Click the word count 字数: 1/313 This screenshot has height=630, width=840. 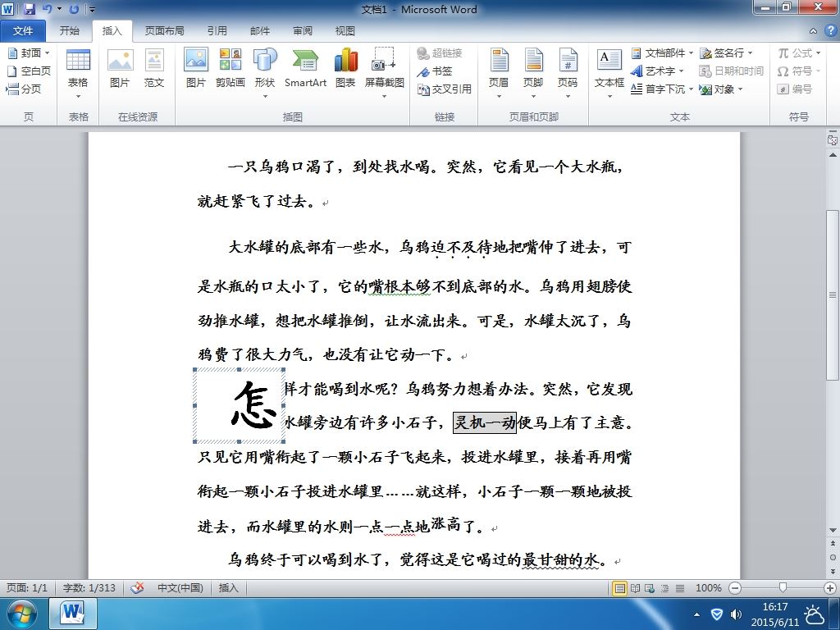tap(89, 587)
